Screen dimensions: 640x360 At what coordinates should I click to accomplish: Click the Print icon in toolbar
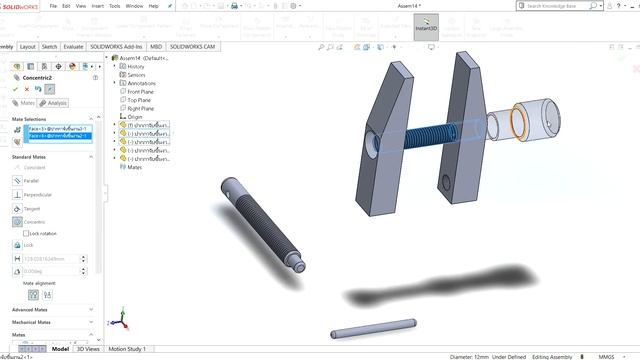tap(234, 6)
